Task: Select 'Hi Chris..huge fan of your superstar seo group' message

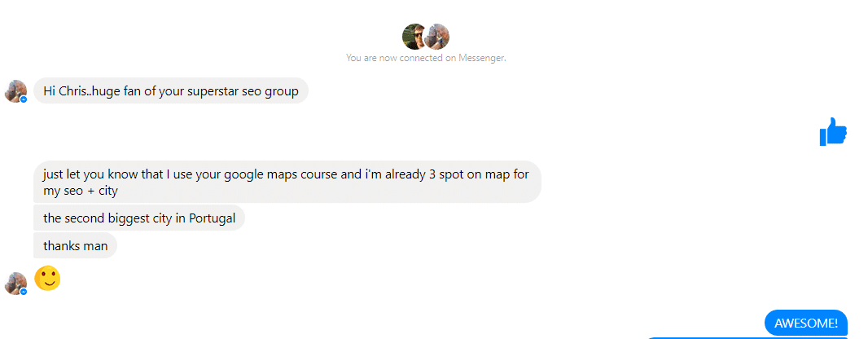Action: pos(171,90)
